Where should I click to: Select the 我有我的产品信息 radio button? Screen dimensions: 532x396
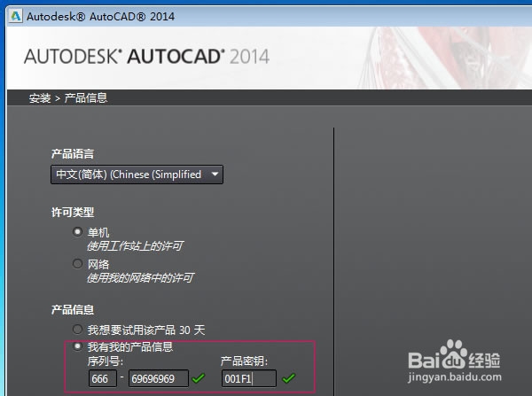[x=77, y=346]
